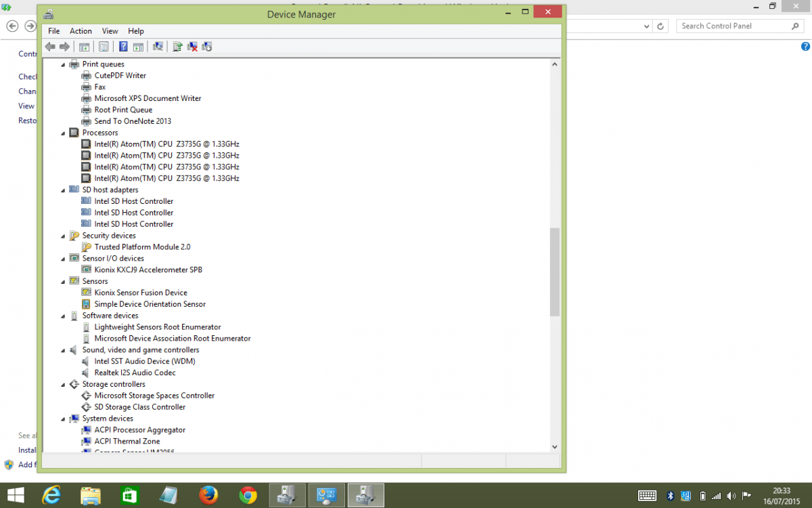Click the blue Help question-mark toolbar icon
This screenshot has width=812, height=508.
tap(123, 47)
